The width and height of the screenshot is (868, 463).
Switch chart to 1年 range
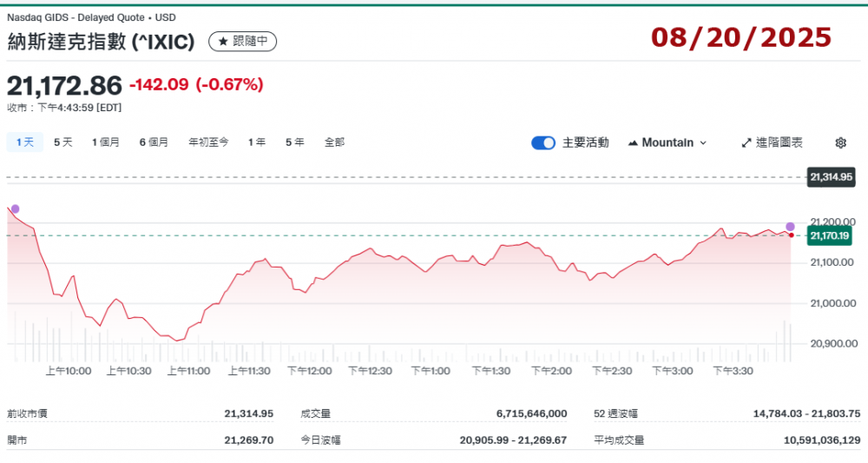(256, 142)
